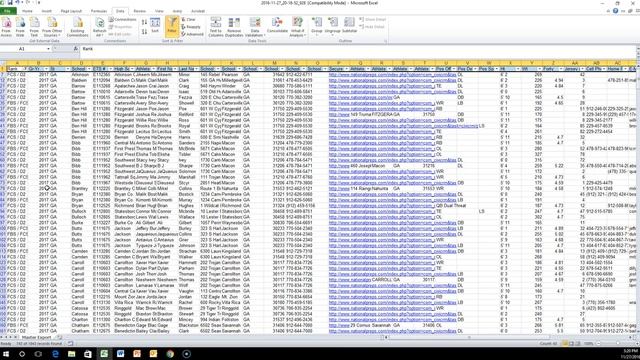
Task: Click the Consolidate icon
Action: tap(277, 25)
